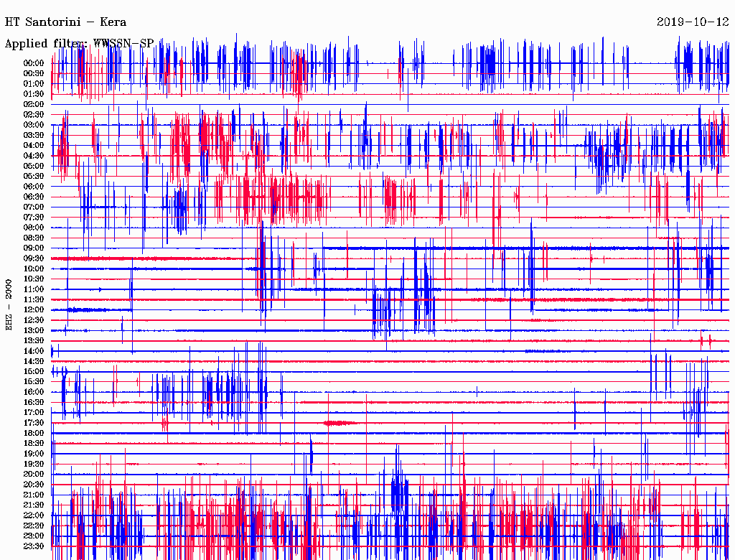The width and height of the screenshot is (735, 560).
Task: Select the 08:00 time label
Action: (34, 228)
